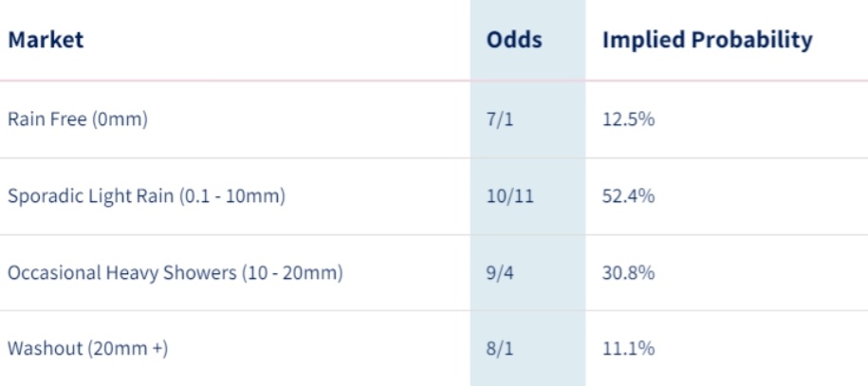Image resolution: width=868 pixels, height=386 pixels.
Task: Click the Odds column header
Action: [x=514, y=40]
